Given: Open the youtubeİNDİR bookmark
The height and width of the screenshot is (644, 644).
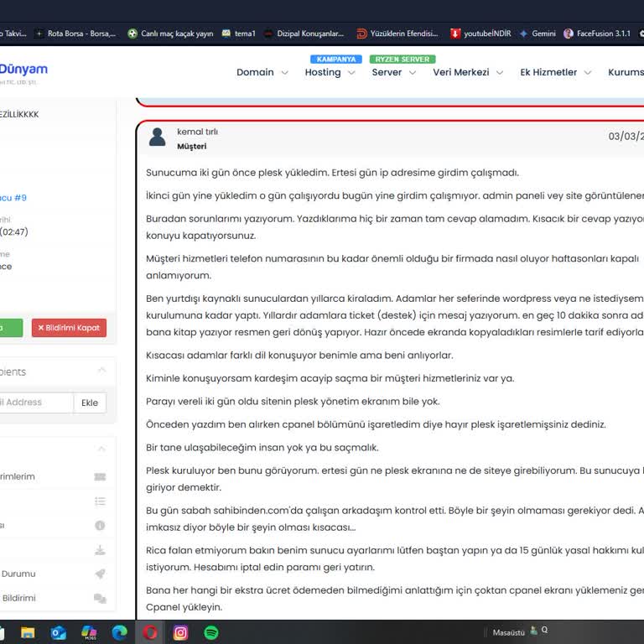Looking at the screenshot, I should coord(480,34).
